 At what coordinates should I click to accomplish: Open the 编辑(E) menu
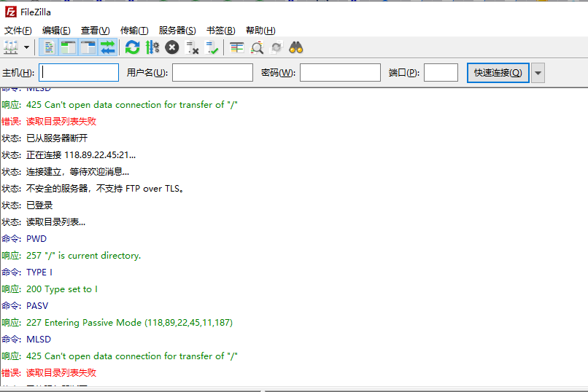tap(56, 31)
